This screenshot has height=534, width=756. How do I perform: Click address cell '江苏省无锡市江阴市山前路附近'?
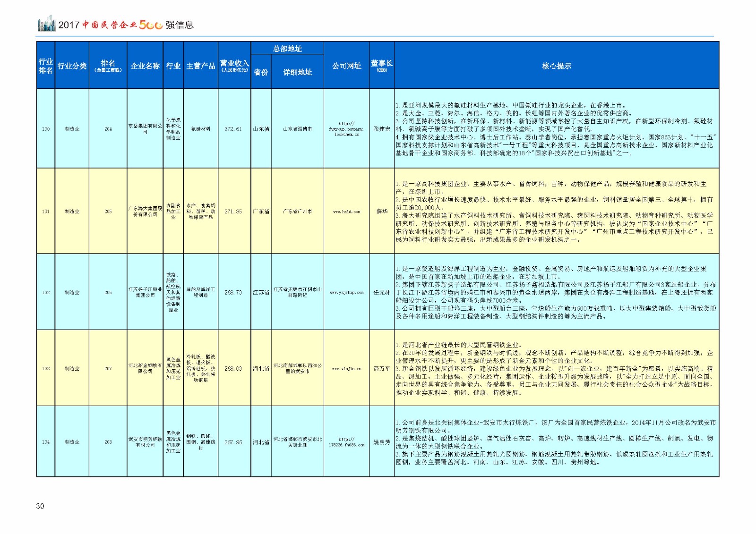298,292
